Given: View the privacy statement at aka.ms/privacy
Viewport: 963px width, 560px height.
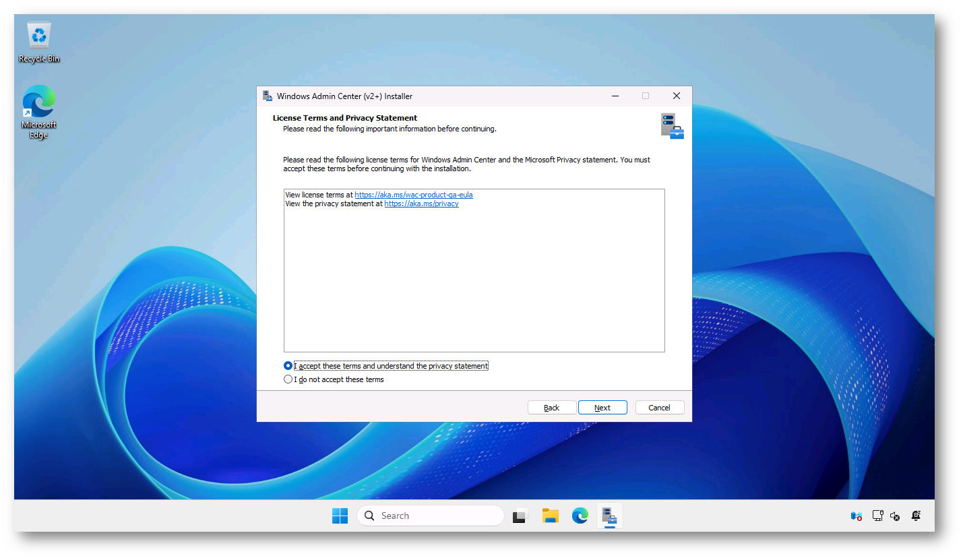Looking at the screenshot, I should [x=421, y=204].
